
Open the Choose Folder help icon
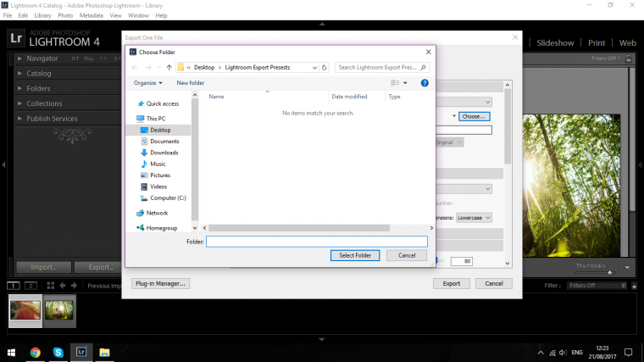pos(425,83)
